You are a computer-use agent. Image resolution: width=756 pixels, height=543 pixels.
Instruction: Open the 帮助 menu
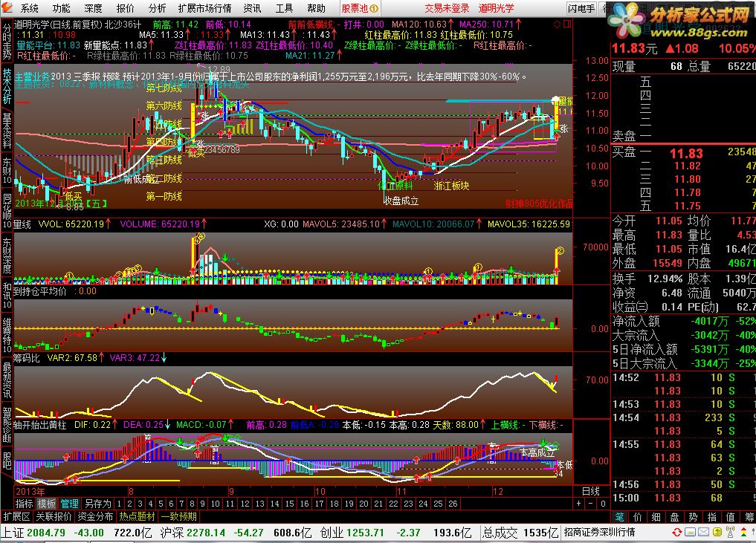coord(316,8)
